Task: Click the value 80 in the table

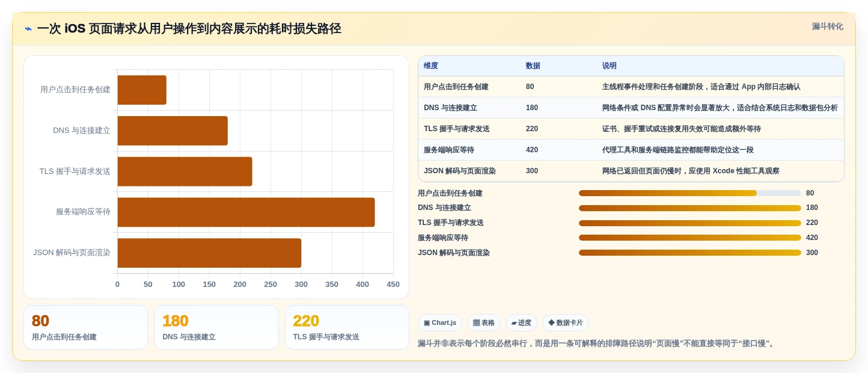Action: 530,87
